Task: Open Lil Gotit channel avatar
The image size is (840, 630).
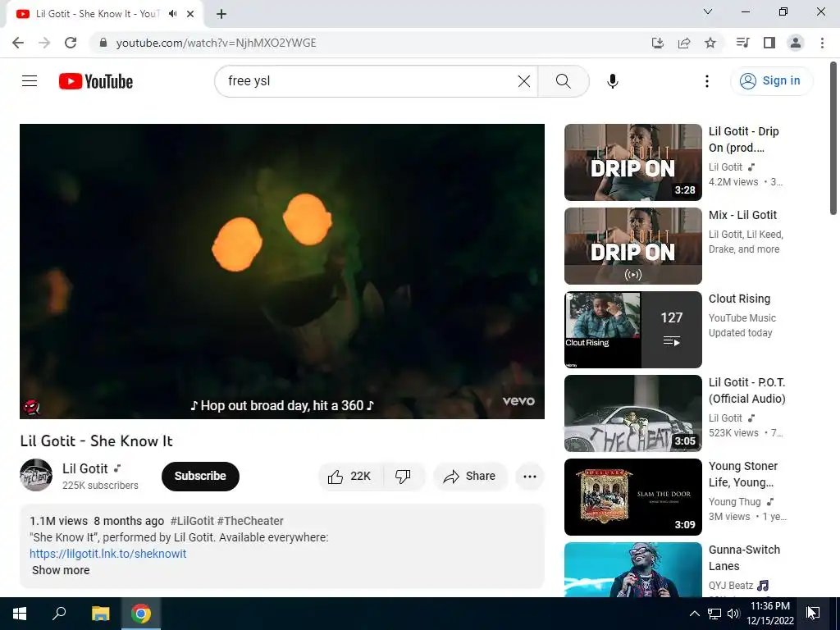Action: tap(36, 475)
